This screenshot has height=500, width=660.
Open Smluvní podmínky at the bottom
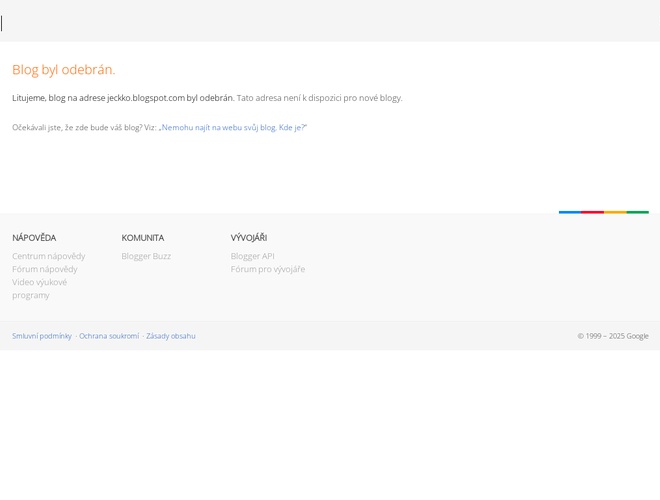(42, 336)
